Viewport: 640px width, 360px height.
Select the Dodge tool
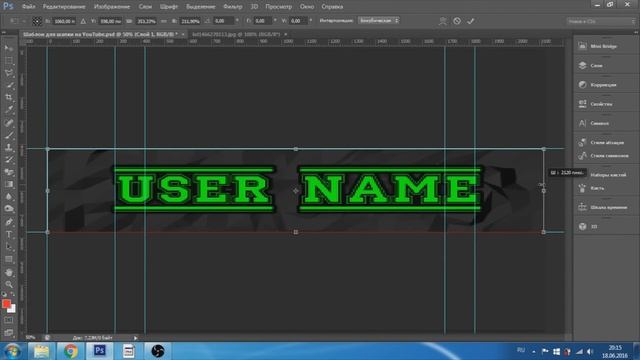point(9,209)
